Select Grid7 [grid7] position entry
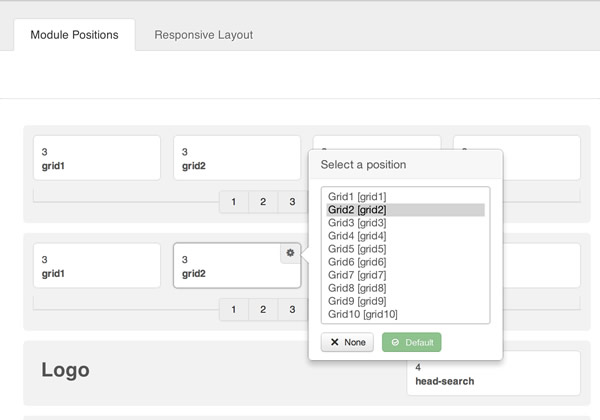600x420 pixels. (357, 275)
